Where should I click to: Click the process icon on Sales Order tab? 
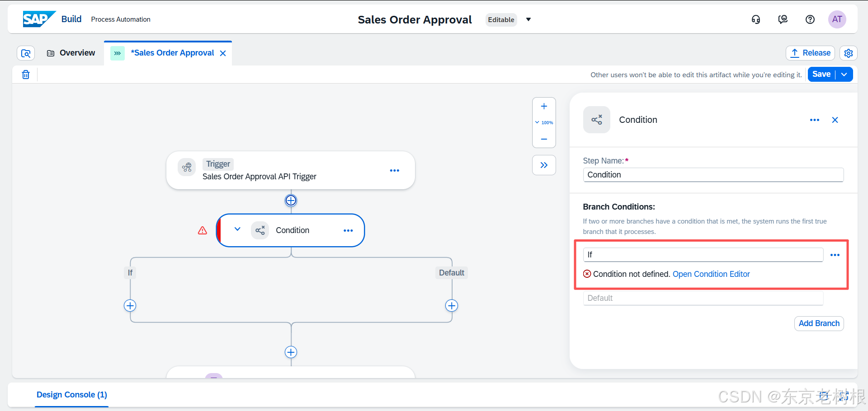click(118, 53)
